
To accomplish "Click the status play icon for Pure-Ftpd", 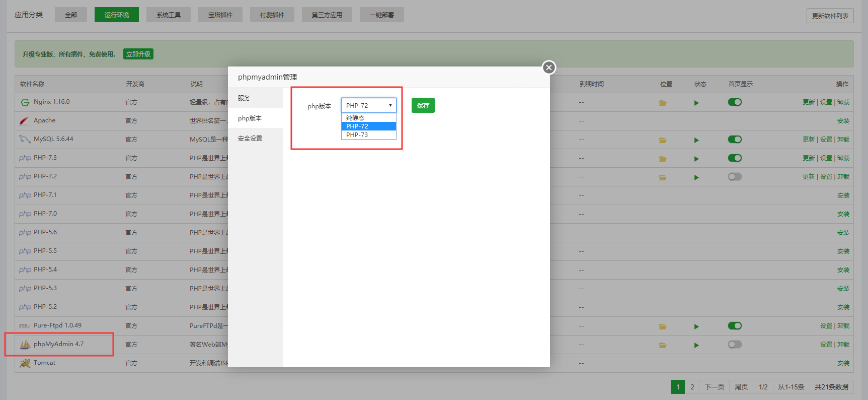I will (x=696, y=326).
